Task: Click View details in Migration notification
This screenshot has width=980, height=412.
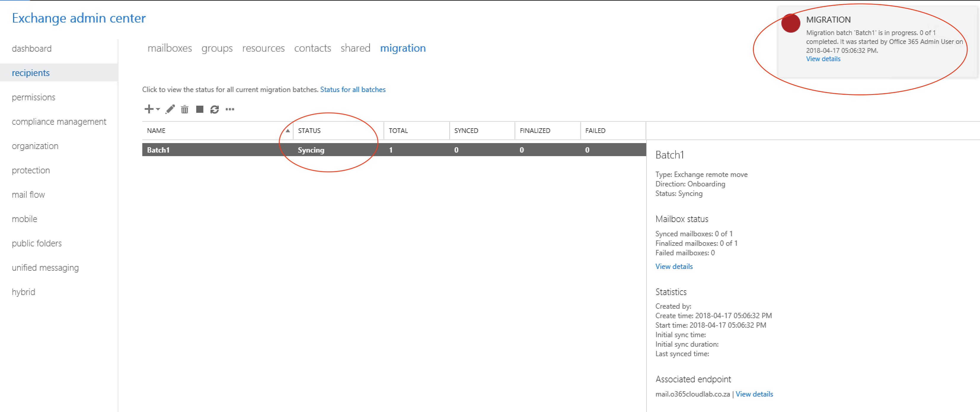Action: [x=823, y=59]
